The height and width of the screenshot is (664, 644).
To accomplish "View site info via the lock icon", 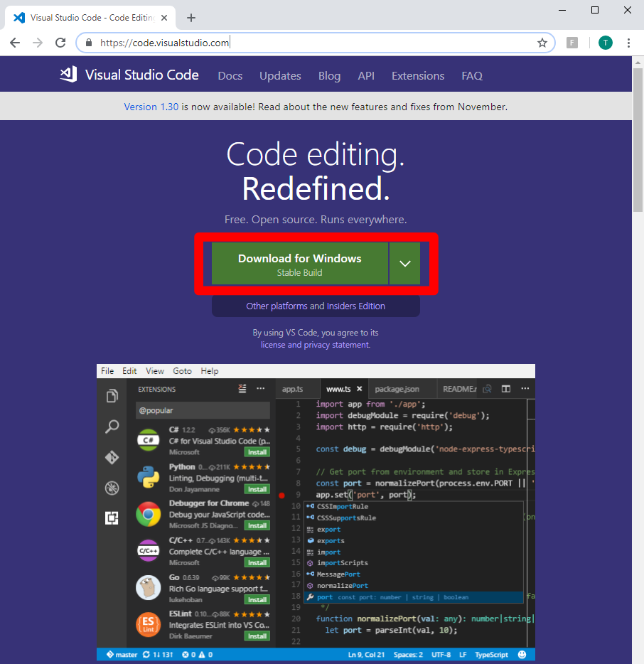I will click(88, 43).
